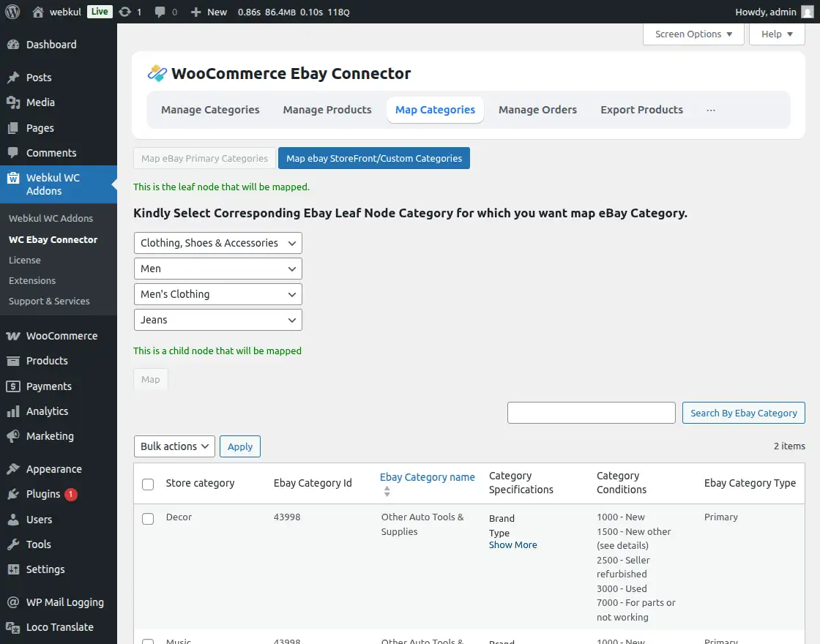This screenshot has height=644, width=820.
Task: Click Map ebay StoreFront/Custom Categories button
Action: (x=374, y=158)
